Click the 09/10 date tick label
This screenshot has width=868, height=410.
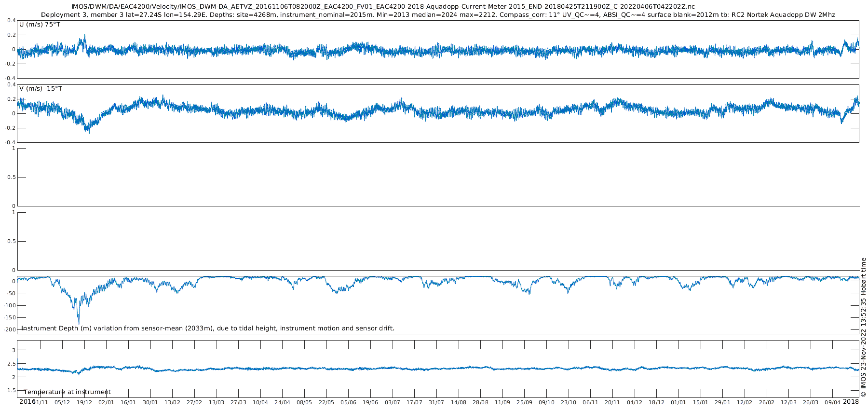pos(547,402)
